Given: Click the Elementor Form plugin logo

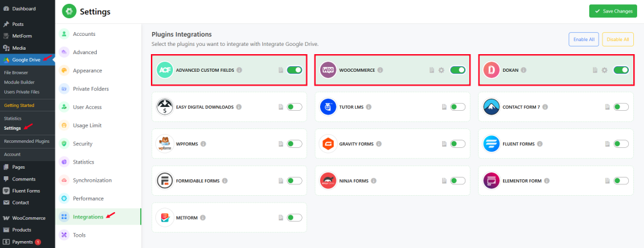Looking at the screenshot, I should (x=491, y=181).
